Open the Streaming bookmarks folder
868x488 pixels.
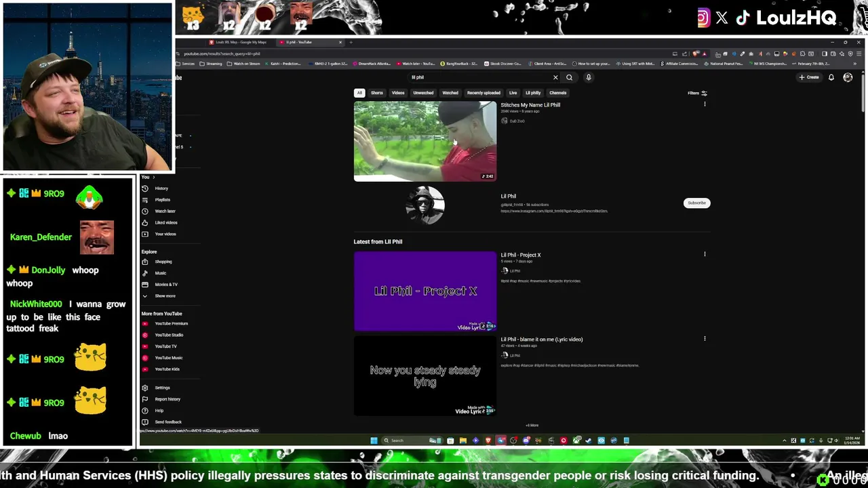pyautogui.click(x=212, y=64)
